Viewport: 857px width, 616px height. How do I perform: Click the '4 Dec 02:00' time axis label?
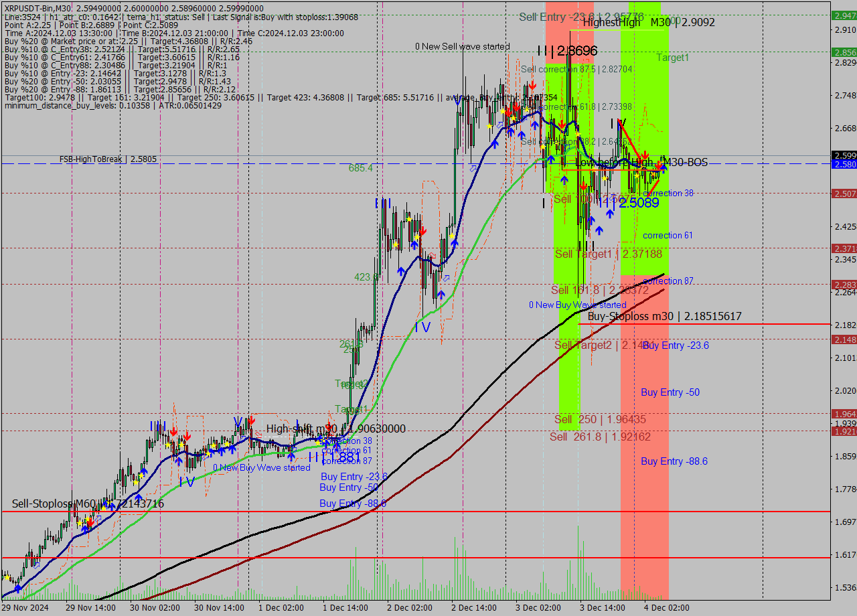click(667, 608)
